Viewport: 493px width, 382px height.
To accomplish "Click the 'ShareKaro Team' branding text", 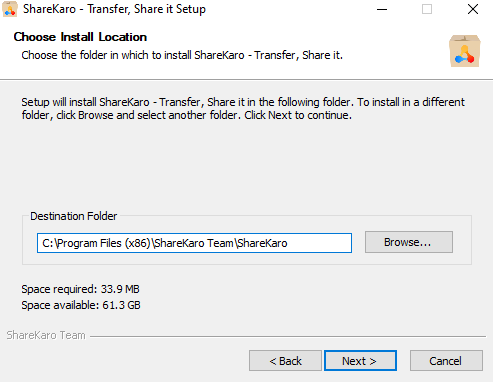I will coord(46,335).
